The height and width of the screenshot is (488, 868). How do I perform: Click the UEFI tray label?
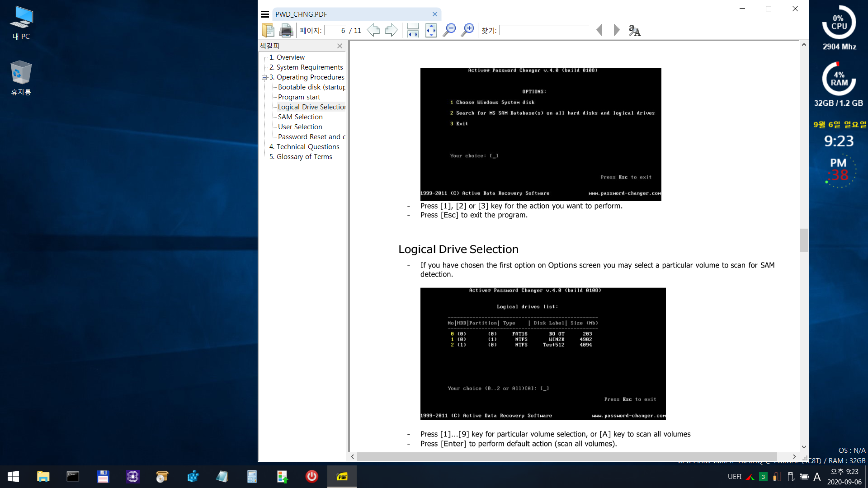click(734, 477)
